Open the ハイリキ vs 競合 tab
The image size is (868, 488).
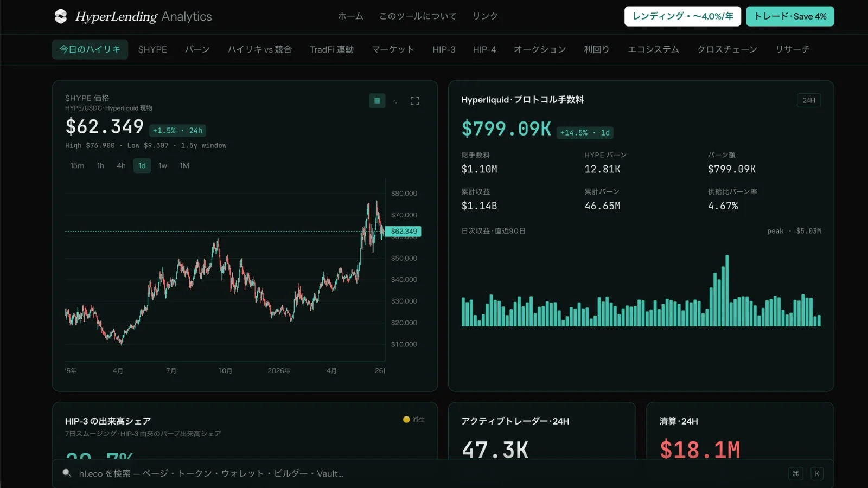(x=260, y=49)
